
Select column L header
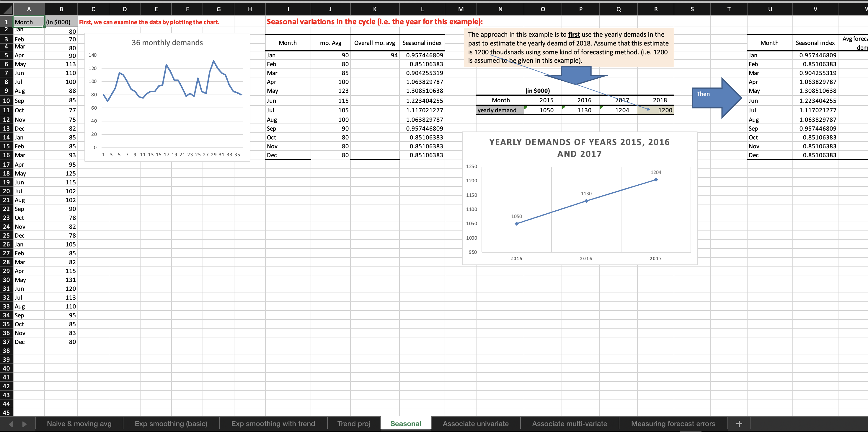422,9
